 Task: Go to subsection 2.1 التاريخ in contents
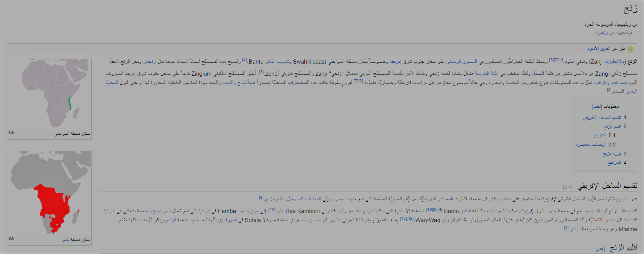(600, 135)
